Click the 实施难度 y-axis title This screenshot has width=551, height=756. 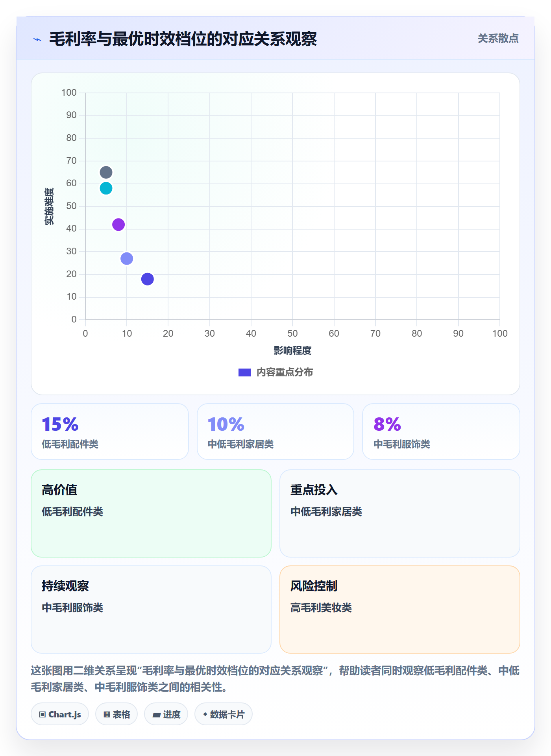point(49,206)
